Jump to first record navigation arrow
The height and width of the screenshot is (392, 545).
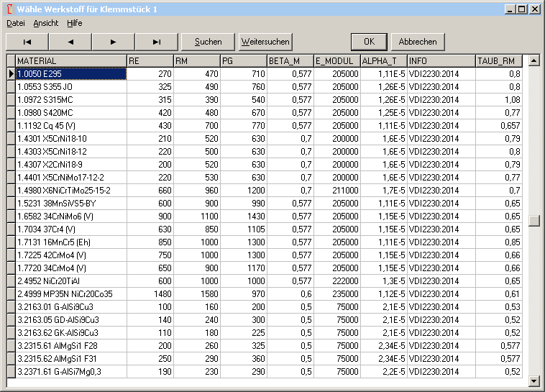(x=27, y=42)
